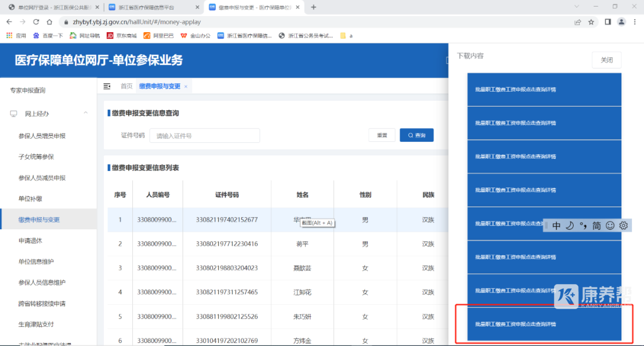Go back to the previous browser page
644x346 pixels.
(x=9, y=21)
